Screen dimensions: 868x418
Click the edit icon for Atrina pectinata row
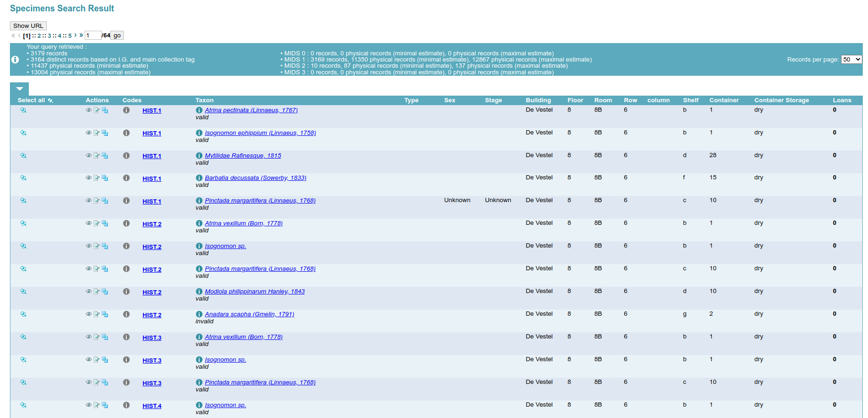click(x=96, y=110)
